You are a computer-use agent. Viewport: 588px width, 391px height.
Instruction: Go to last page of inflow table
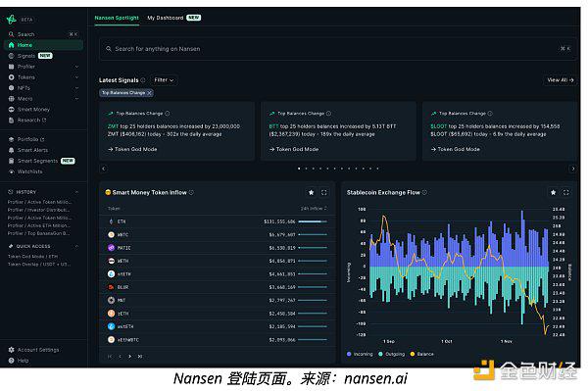(x=140, y=357)
